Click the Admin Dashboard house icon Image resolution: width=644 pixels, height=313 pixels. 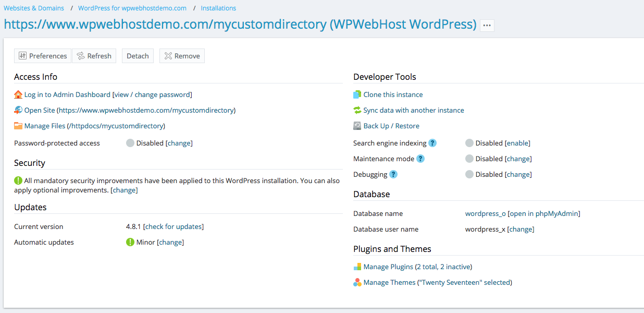18,94
